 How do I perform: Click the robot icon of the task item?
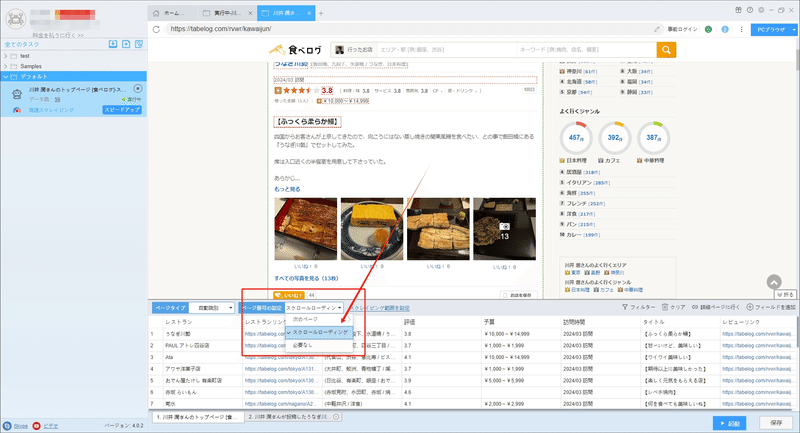point(17,94)
